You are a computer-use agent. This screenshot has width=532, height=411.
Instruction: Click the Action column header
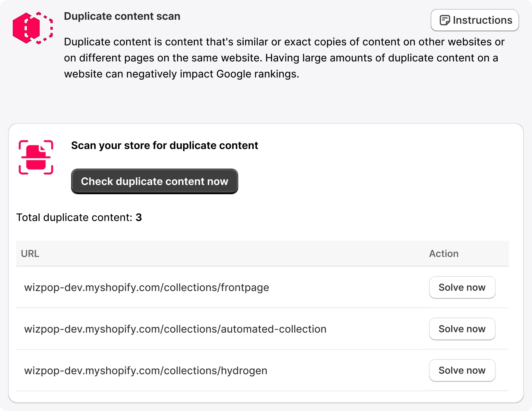[444, 254]
